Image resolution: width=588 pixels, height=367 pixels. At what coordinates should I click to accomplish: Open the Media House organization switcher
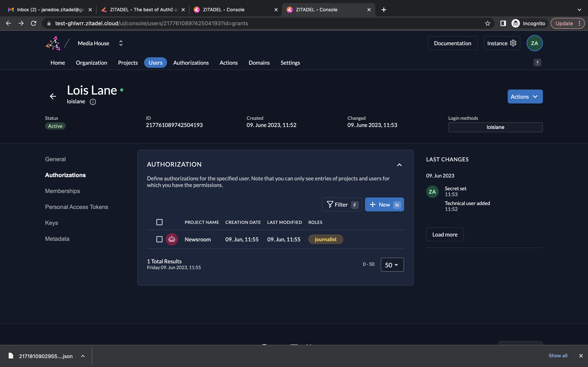(121, 43)
